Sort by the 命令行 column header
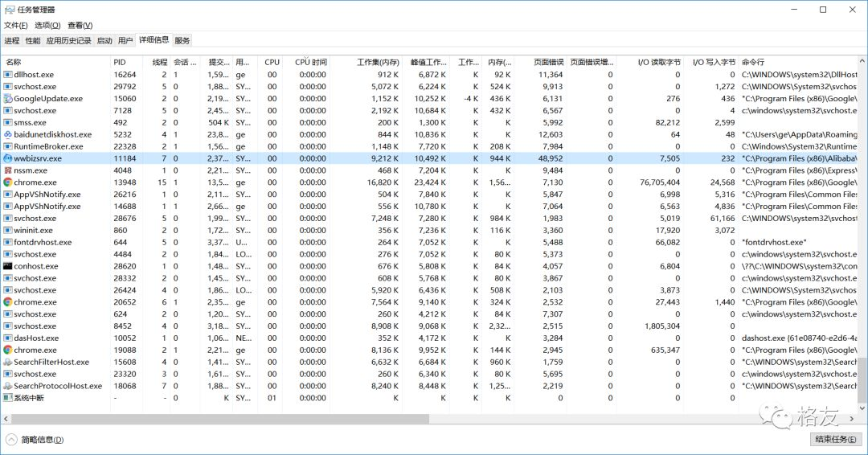 [798, 62]
